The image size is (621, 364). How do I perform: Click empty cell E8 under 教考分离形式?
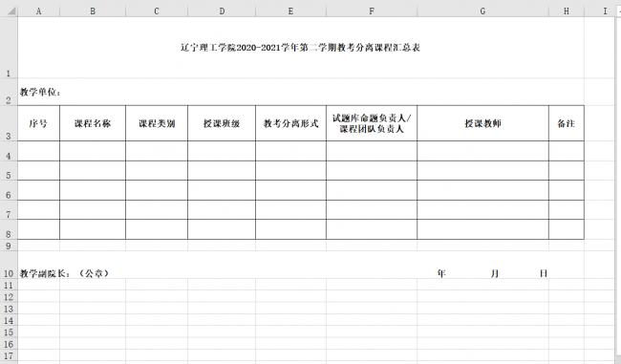pos(290,229)
